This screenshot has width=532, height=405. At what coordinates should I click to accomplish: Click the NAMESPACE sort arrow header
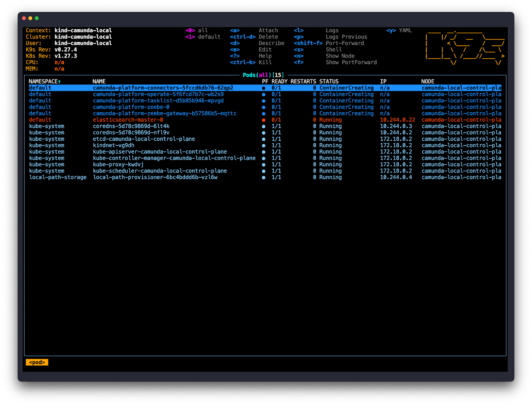45,81
